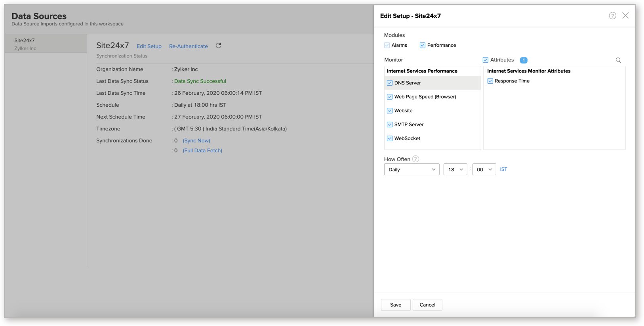Viewport: 644px width, 326px height.
Task: Uncheck the Website monitor
Action: [x=390, y=111]
